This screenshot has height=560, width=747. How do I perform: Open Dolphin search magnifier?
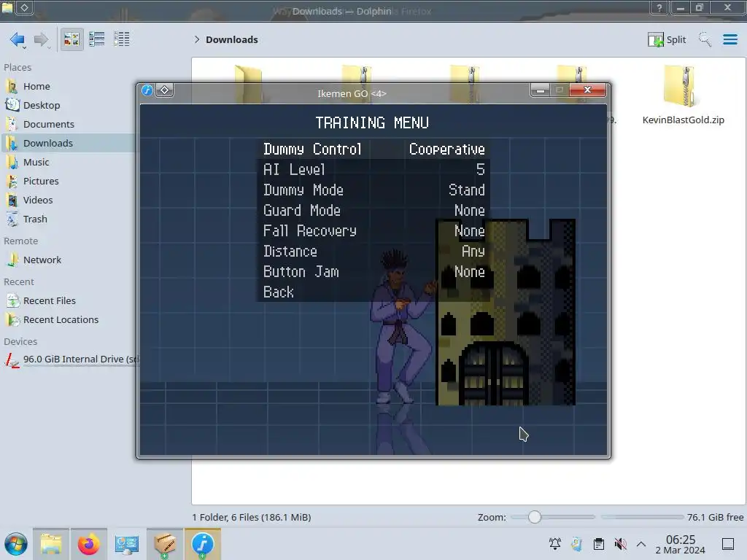(x=705, y=39)
